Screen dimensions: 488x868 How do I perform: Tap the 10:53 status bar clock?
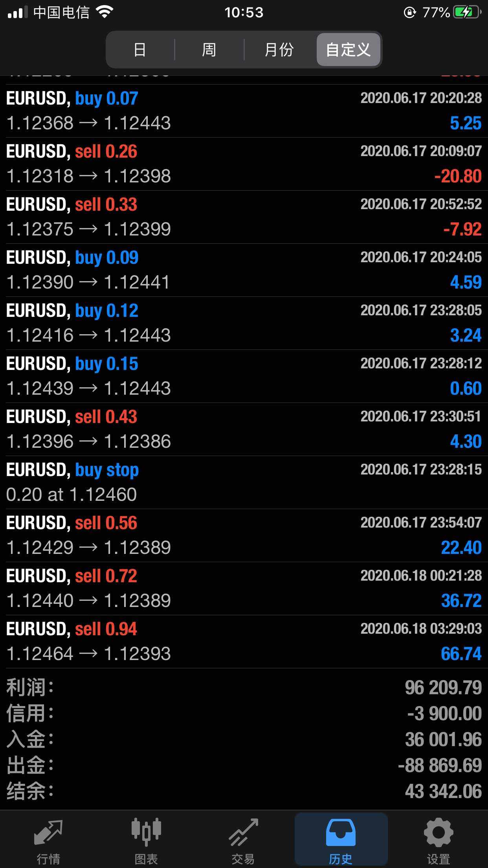coord(244,13)
